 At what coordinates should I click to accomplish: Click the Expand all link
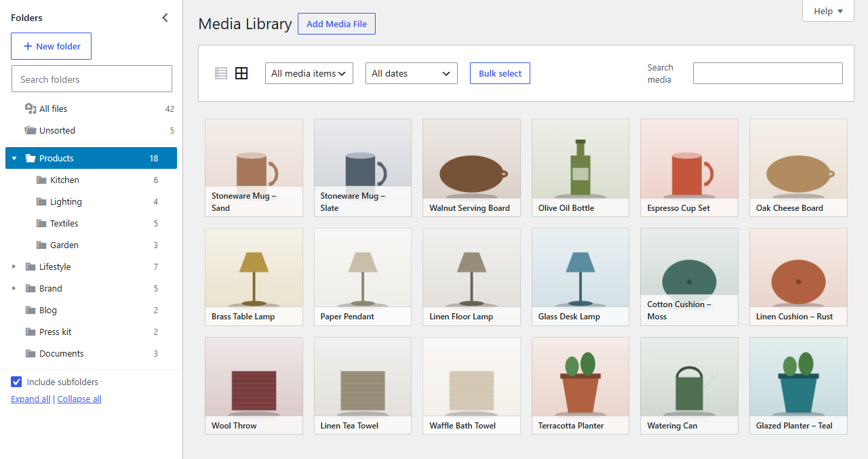click(31, 399)
